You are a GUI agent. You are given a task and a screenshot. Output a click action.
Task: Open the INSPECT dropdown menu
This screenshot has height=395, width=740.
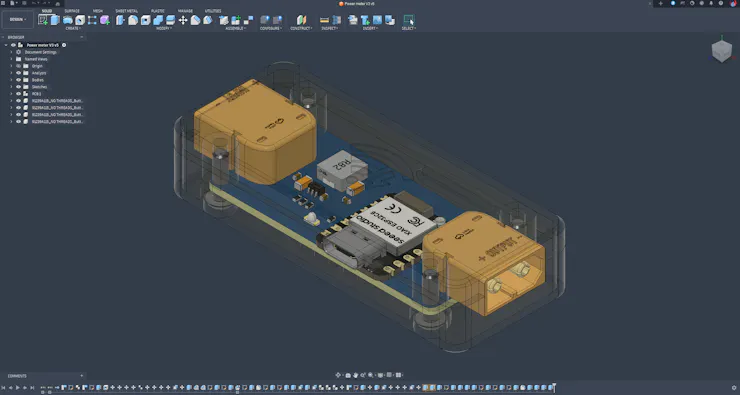[330, 28]
